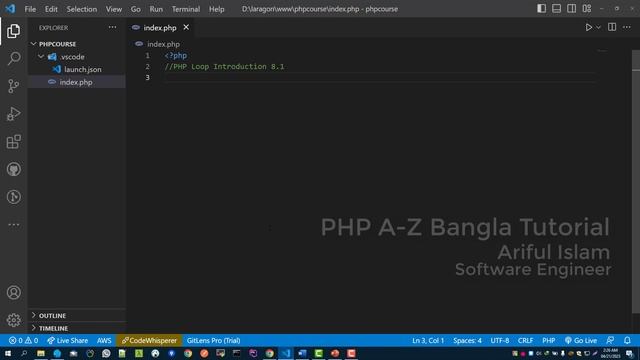Open the View menu
640x360 pixels.
pos(114,9)
